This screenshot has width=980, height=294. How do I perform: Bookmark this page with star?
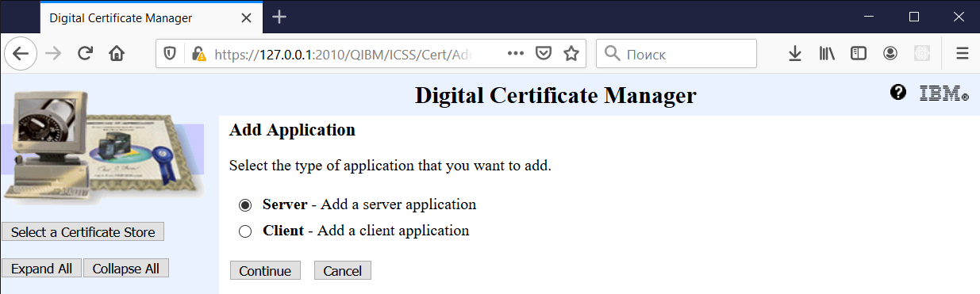(x=571, y=54)
